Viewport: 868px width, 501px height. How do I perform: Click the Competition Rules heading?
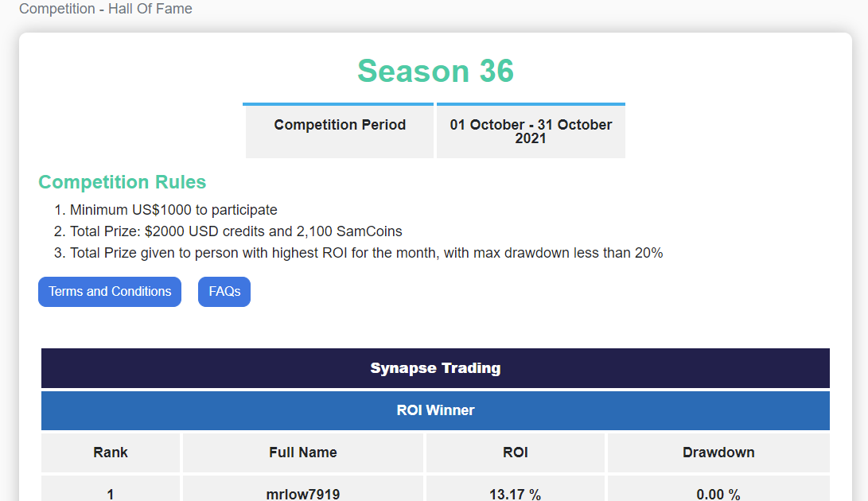coord(123,182)
